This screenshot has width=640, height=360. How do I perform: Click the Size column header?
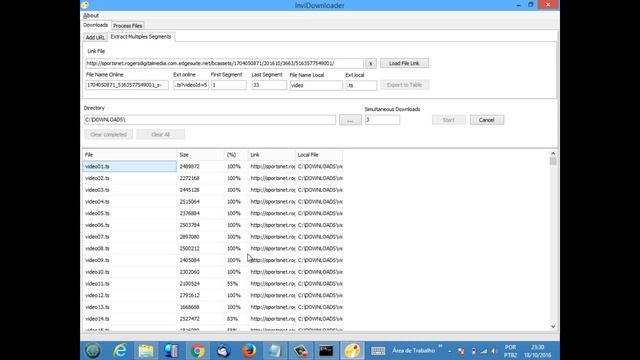coord(200,155)
